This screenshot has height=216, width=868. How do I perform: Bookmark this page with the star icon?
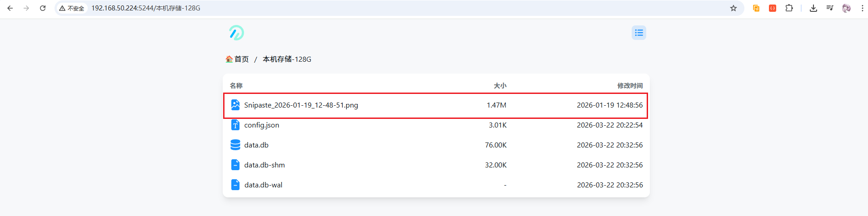733,8
